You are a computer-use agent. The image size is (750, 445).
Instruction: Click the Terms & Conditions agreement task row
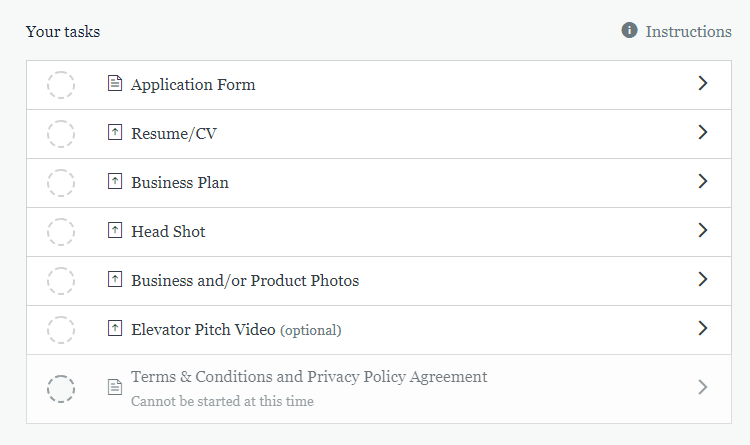click(x=379, y=389)
